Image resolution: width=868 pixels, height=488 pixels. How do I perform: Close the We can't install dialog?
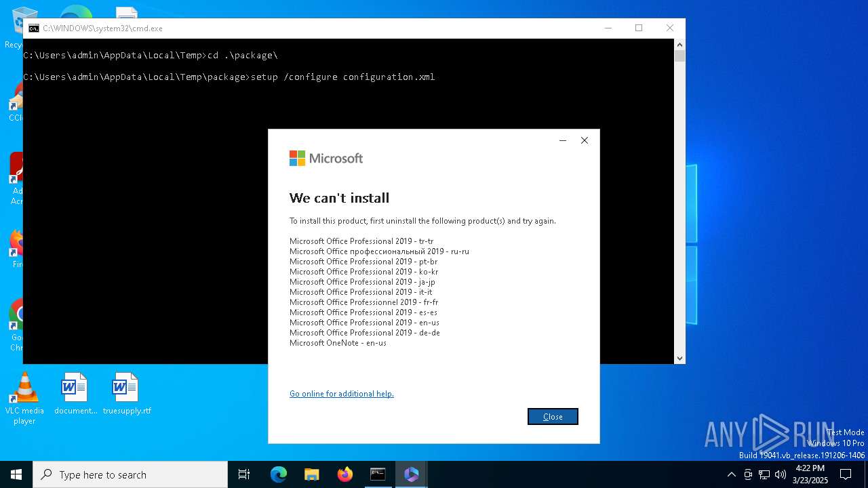[x=553, y=417]
